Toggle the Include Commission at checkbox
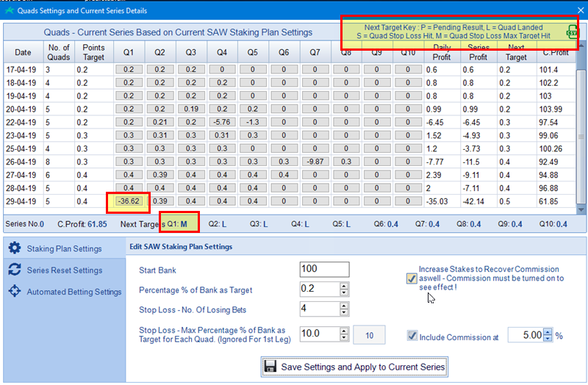588x385 pixels. click(x=412, y=336)
